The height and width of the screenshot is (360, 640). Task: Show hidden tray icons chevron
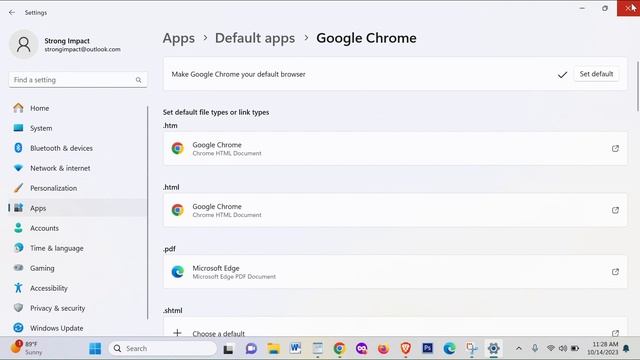pyautogui.click(x=519, y=349)
